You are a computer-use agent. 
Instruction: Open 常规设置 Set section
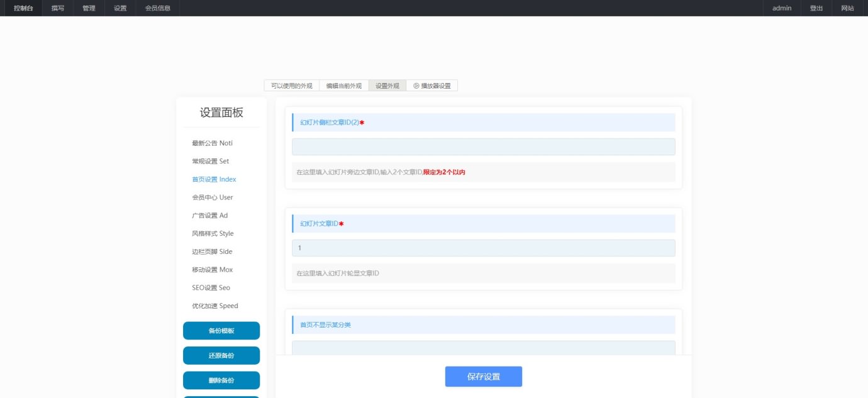tap(211, 162)
